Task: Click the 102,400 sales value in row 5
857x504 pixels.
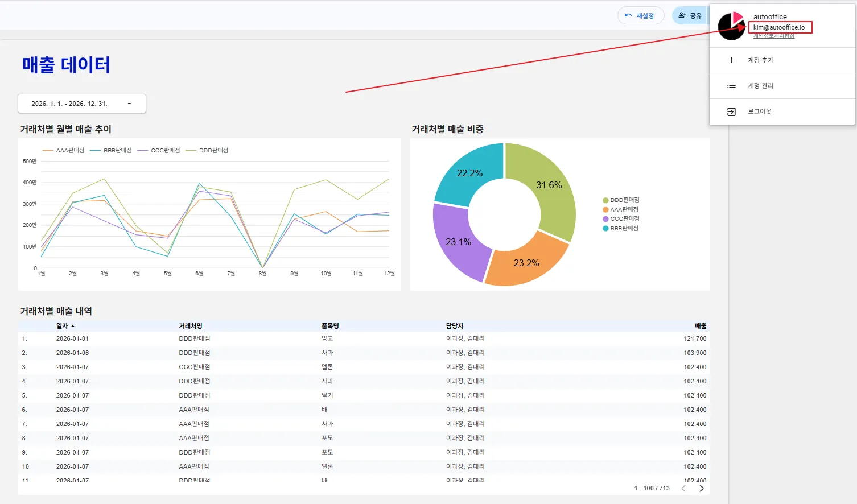Action: 695,395
